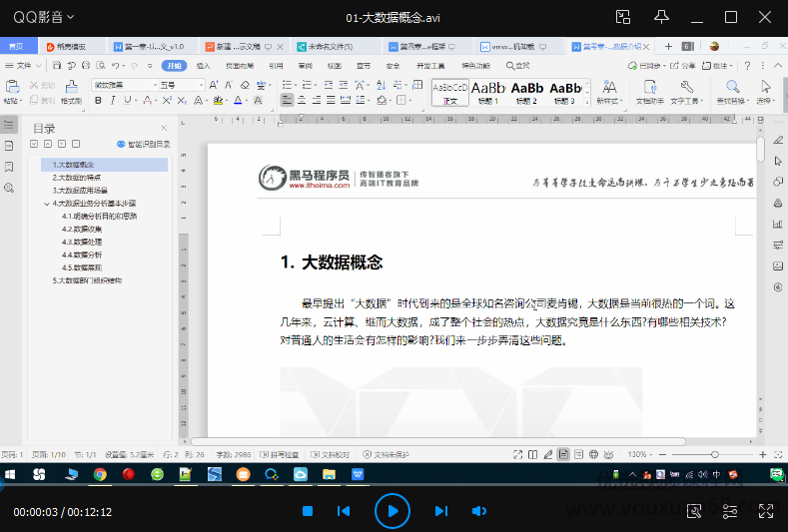
Task: Mute the QQ影音 player volume
Action: pos(479,511)
